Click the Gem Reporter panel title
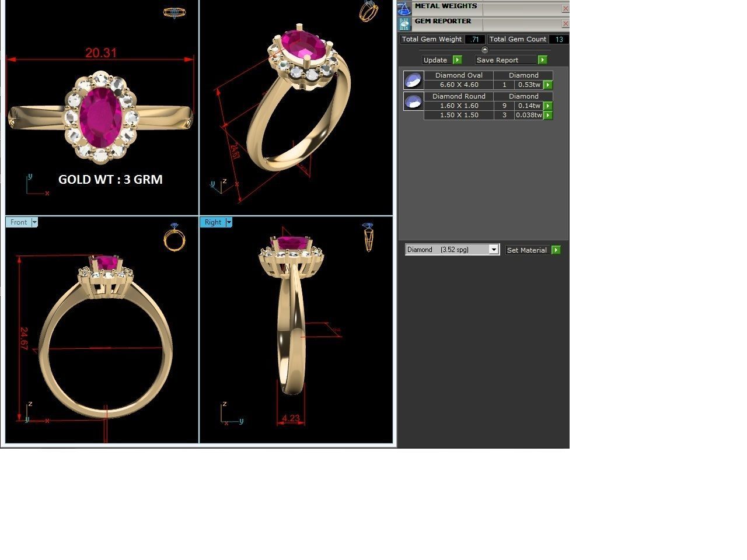Image resolution: width=747 pixels, height=560 pixels. 443,21
